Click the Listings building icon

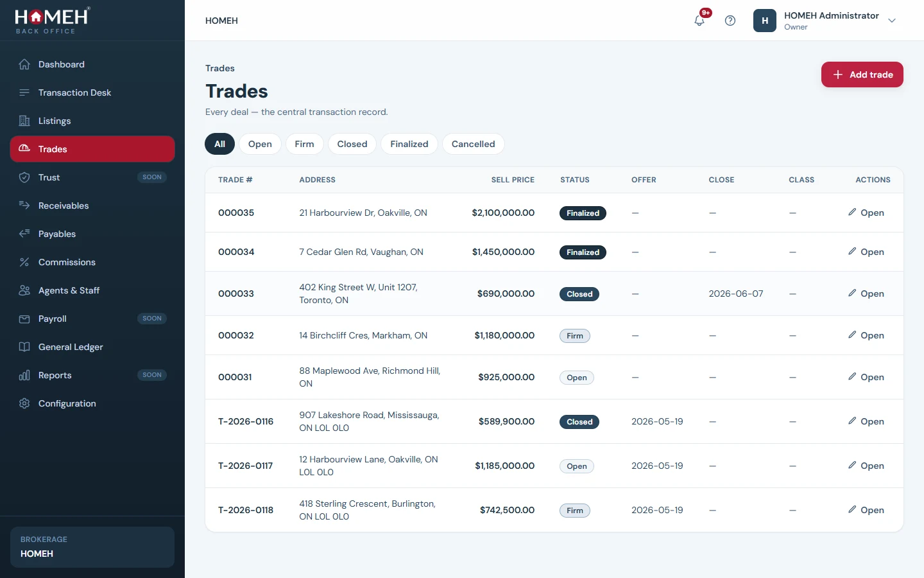coord(24,121)
